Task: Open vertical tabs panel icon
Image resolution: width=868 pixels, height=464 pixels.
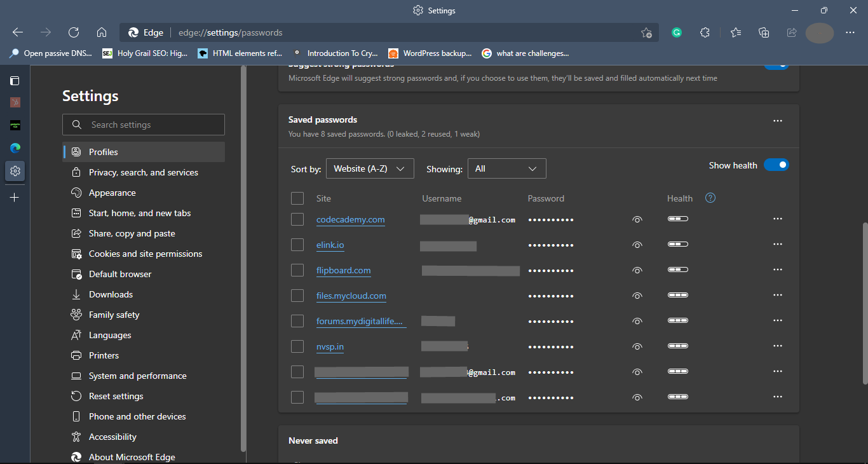Action: pos(15,81)
